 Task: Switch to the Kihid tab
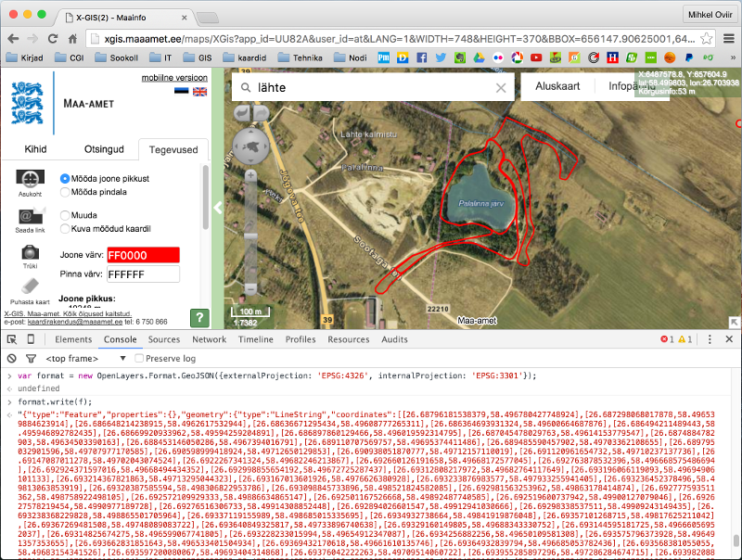pos(35,149)
